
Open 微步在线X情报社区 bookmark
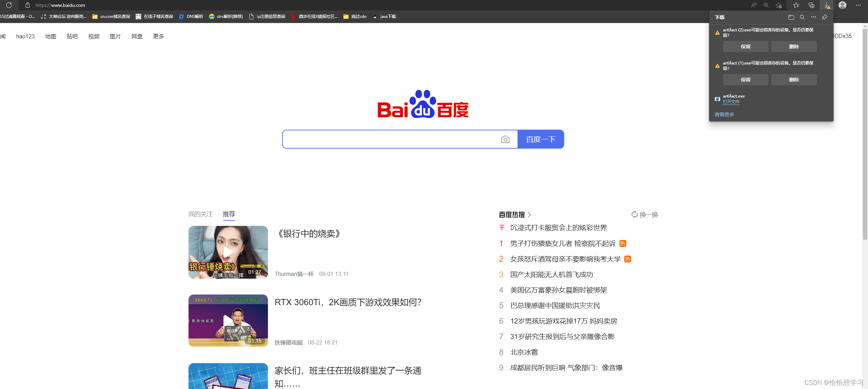pyautogui.click(x=314, y=17)
